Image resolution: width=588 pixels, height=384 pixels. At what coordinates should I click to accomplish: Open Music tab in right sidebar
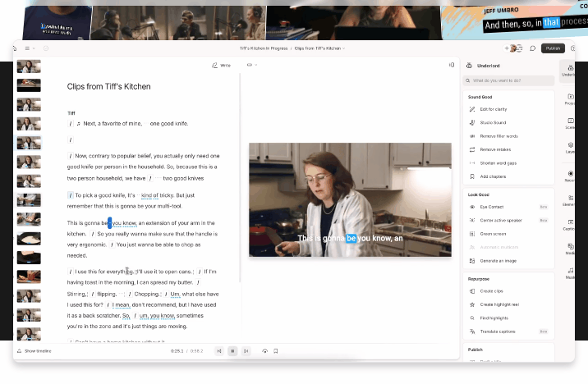coord(571,273)
